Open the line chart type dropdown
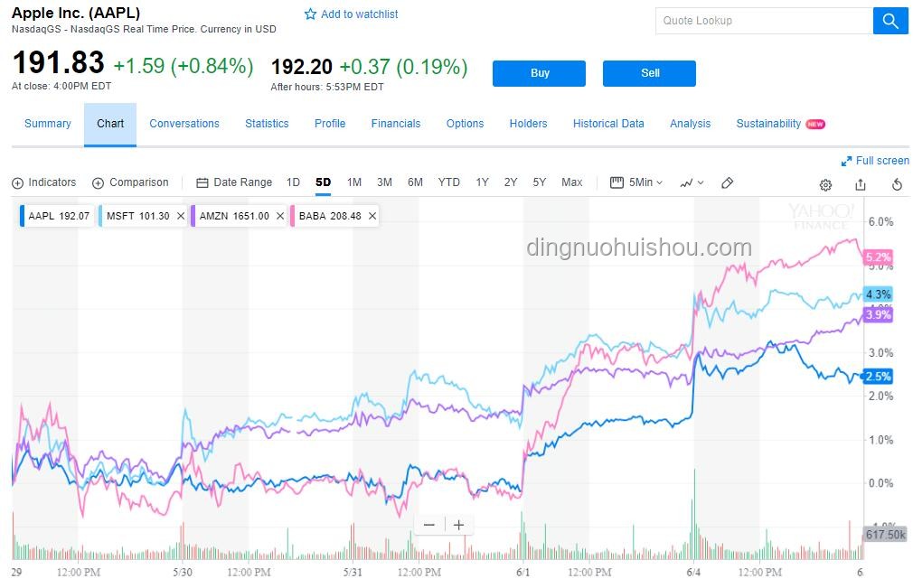913x588 pixels. point(692,182)
